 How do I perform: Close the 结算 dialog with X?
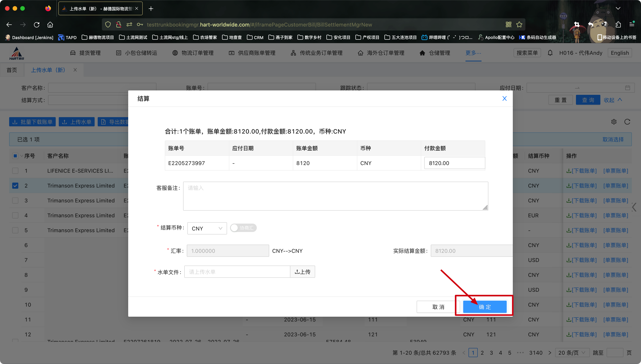[504, 98]
